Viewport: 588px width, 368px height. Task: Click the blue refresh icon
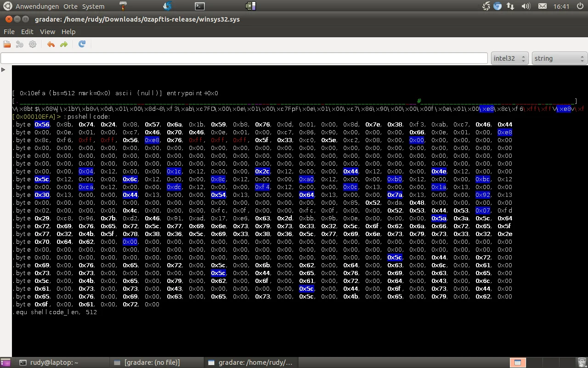[82, 44]
